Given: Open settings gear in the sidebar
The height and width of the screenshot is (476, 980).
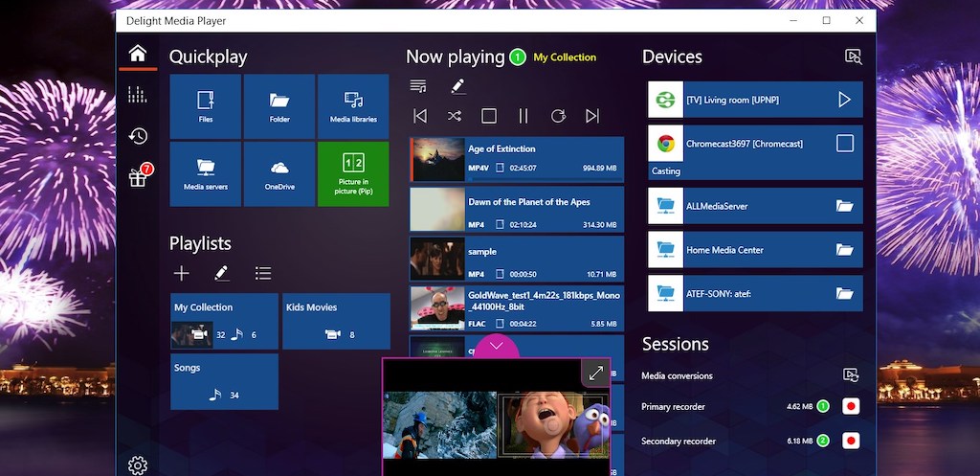Looking at the screenshot, I should 138,465.
